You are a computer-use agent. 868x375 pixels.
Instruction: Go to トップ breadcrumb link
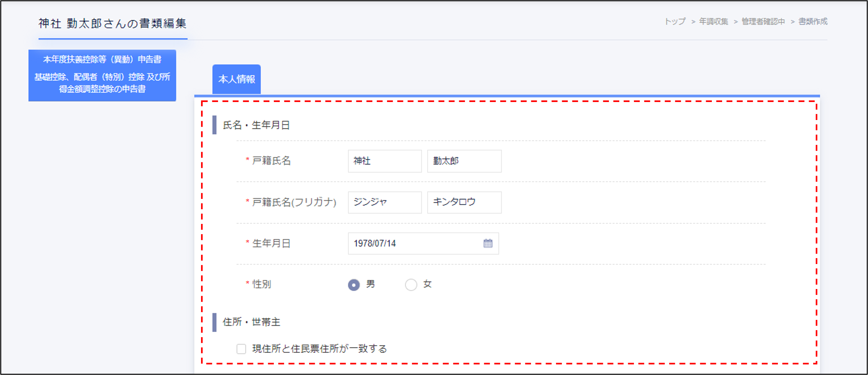675,21
